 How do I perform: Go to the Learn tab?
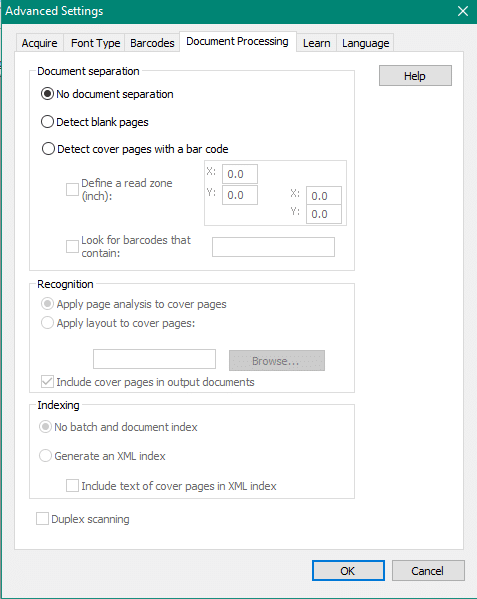point(316,43)
